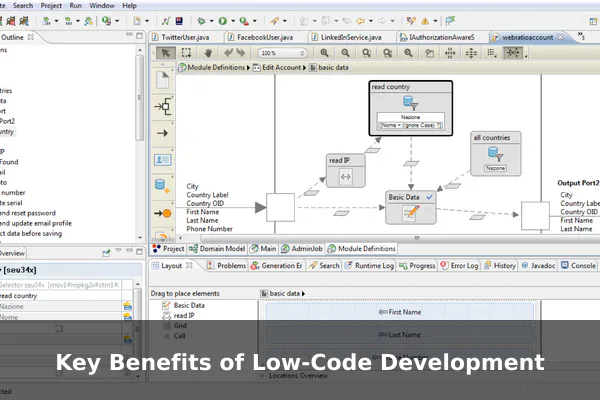Select the input port palette tool
The image size is (600, 400).
click(x=163, y=106)
